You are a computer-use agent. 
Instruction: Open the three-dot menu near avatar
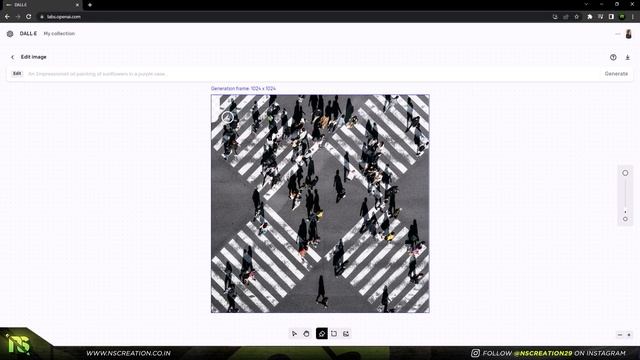(618, 34)
